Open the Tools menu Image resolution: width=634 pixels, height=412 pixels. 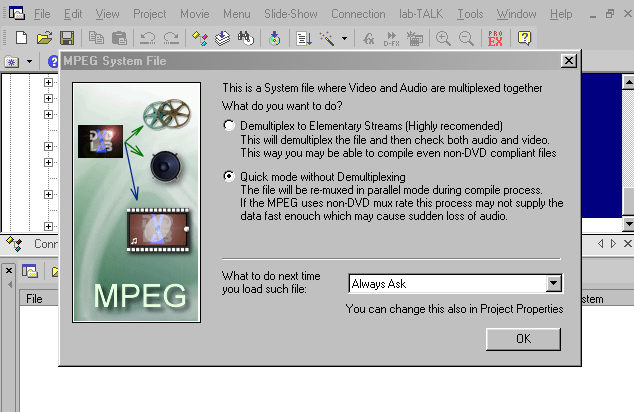pos(470,14)
